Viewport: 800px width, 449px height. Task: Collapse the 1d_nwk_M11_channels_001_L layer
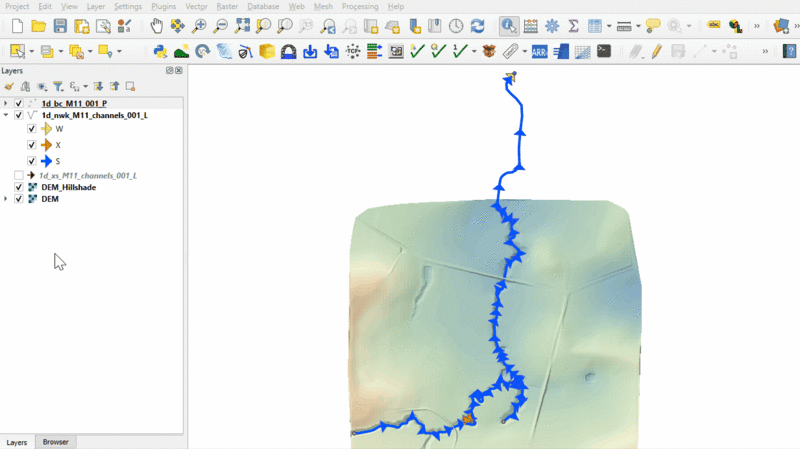[x=7, y=115]
